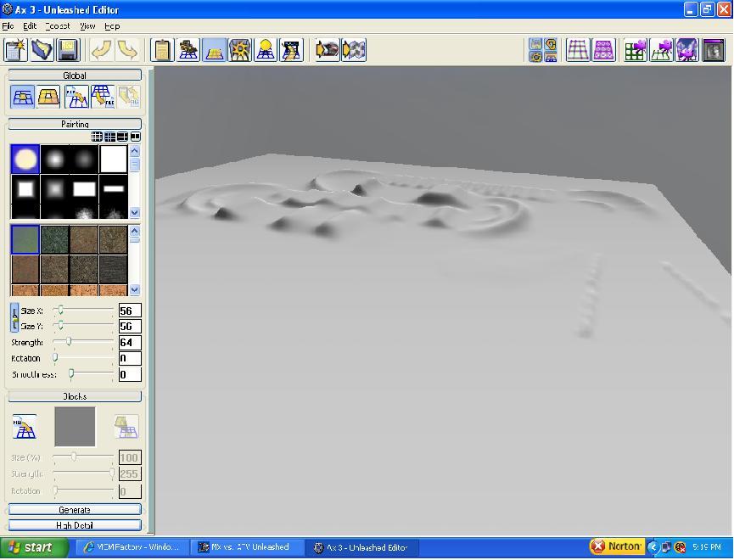Image resolution: width=734 pixels, height=560 pixels.
Task: Toggle the Size X/Y link lock
Action: click(x=14, y=318)
